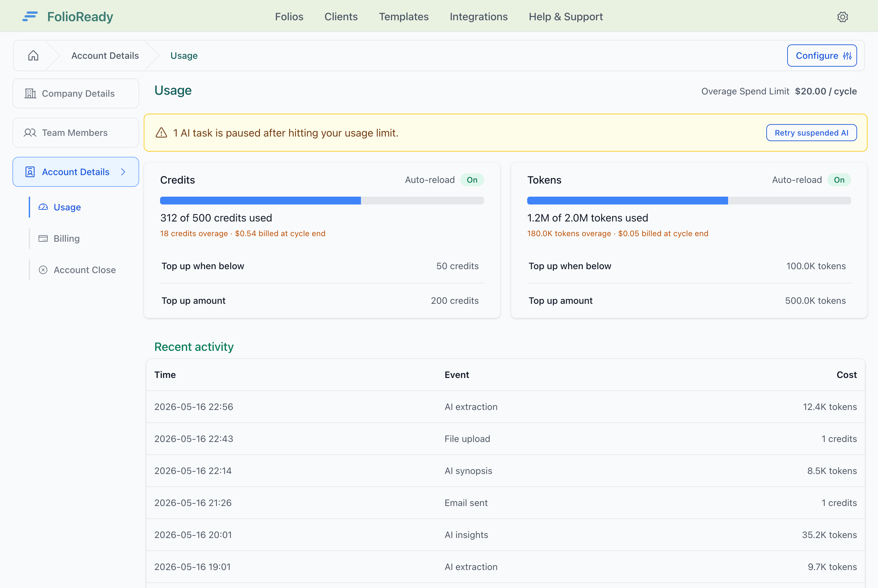Click Tokens top up 500.0K tokens value
The width and height of the screenshot is (878, 588).
click(815, 301)
